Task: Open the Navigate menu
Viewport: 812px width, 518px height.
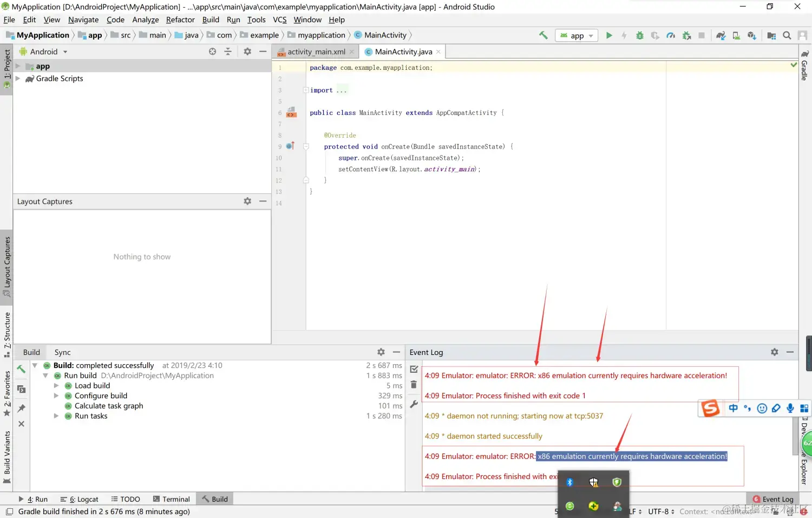Action: tap(83, 20)
